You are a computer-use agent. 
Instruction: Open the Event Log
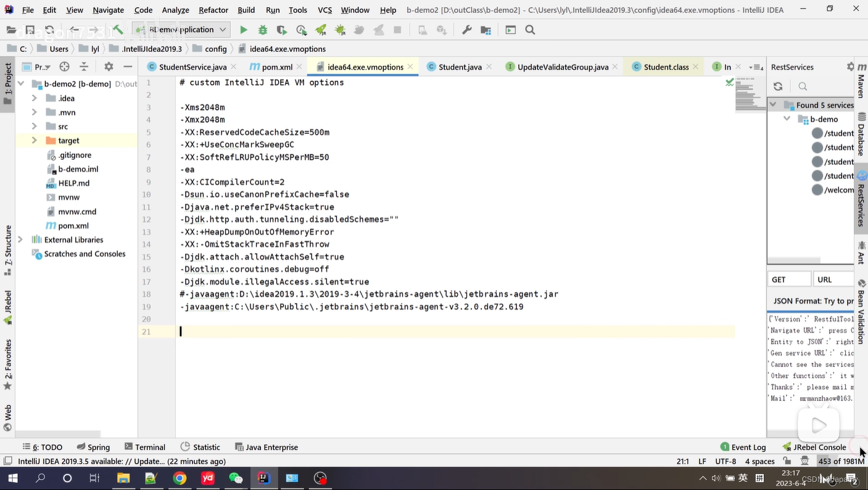[743, 447]
